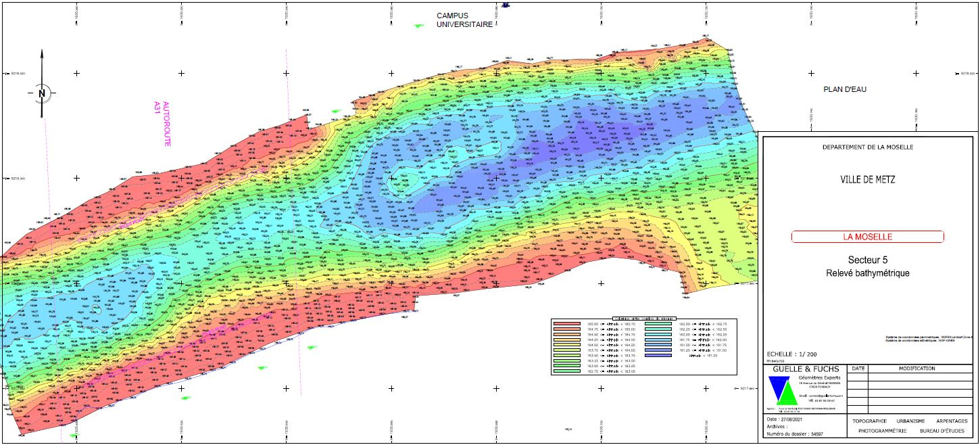
Task: Select the red 'LA MOSELLE' title box
Action: pyautogui.click(x=867, y=237)
